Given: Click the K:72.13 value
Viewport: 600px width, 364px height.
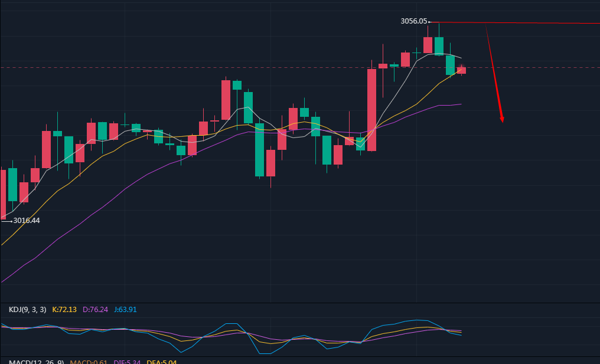Looking at the screenshot, I should [64, 309].
